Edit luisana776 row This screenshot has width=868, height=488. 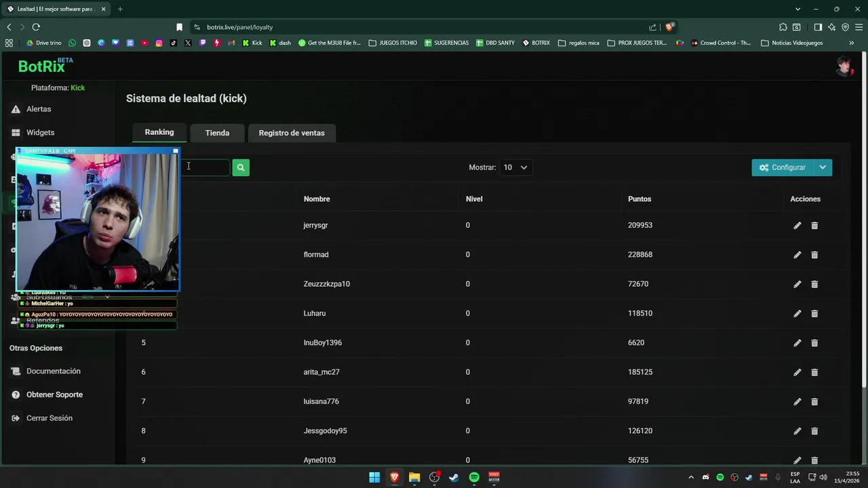point(797,402)
